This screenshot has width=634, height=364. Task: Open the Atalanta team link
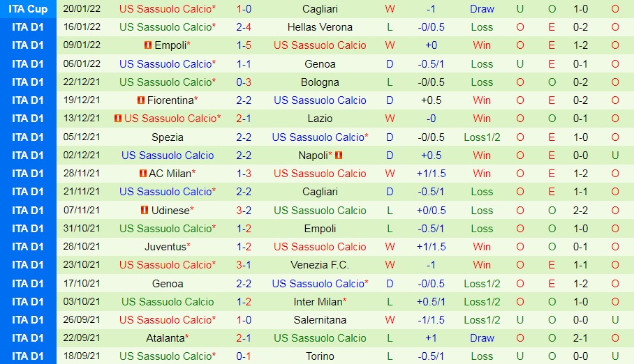(165, 338)
